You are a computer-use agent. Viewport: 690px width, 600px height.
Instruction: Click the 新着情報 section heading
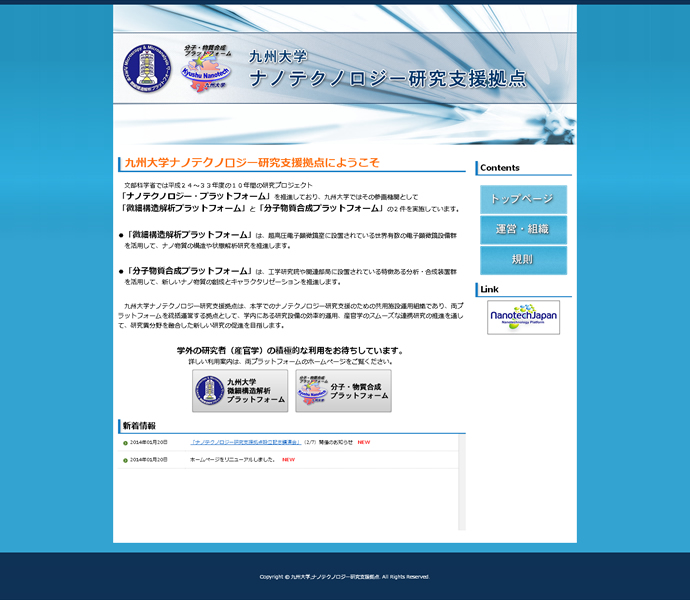(x=139, y=426)
